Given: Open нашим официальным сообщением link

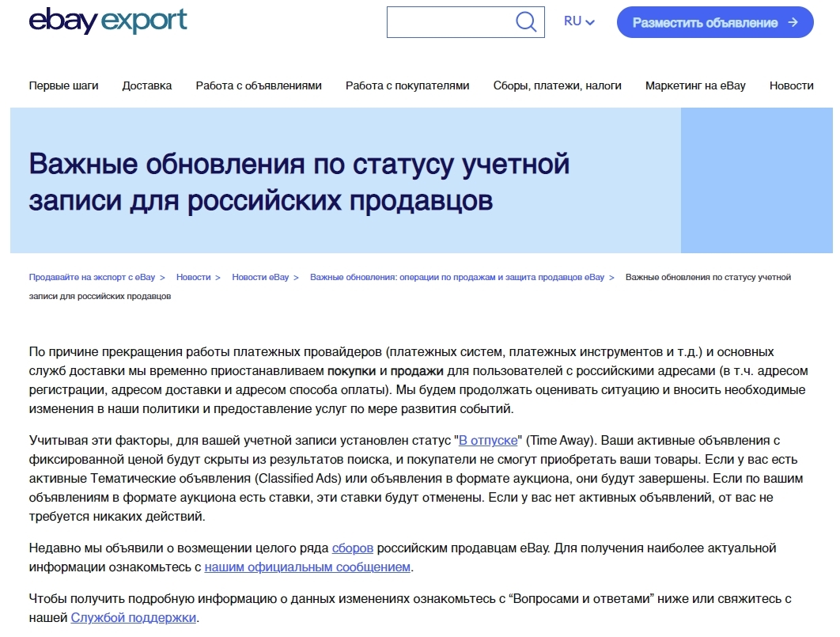Looking at the screenshot, I should 308,567.
